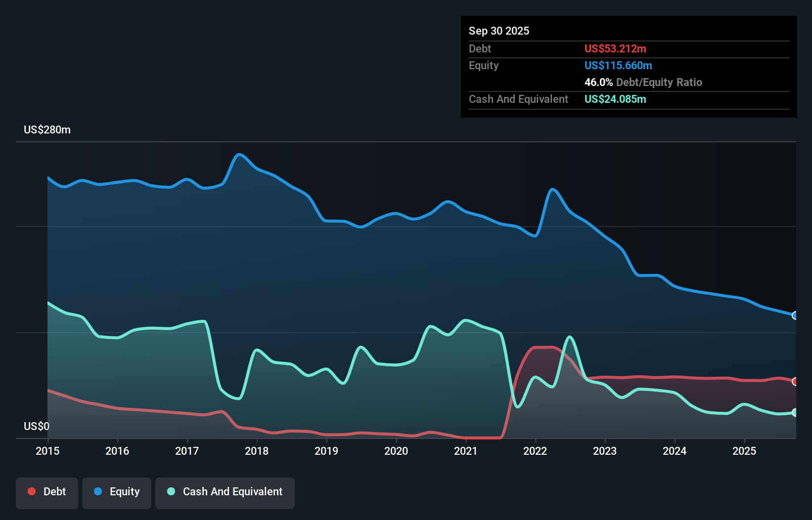Click the US$115.660m Equity value in tooltip
The image size is (812, 520).
coord(618,65)
